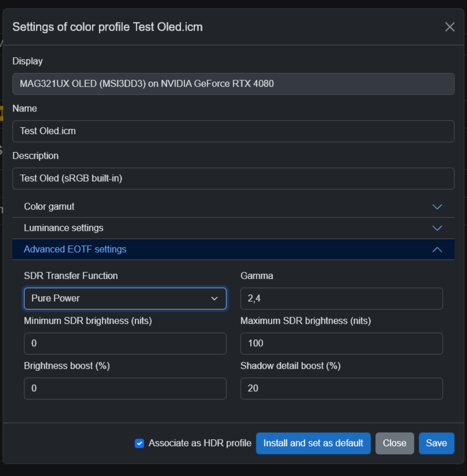Image resolution: width=467 pixels, height=476 pixels.
Task: Expand the Luminance settings chevron
Action: (x=437, y=228)
